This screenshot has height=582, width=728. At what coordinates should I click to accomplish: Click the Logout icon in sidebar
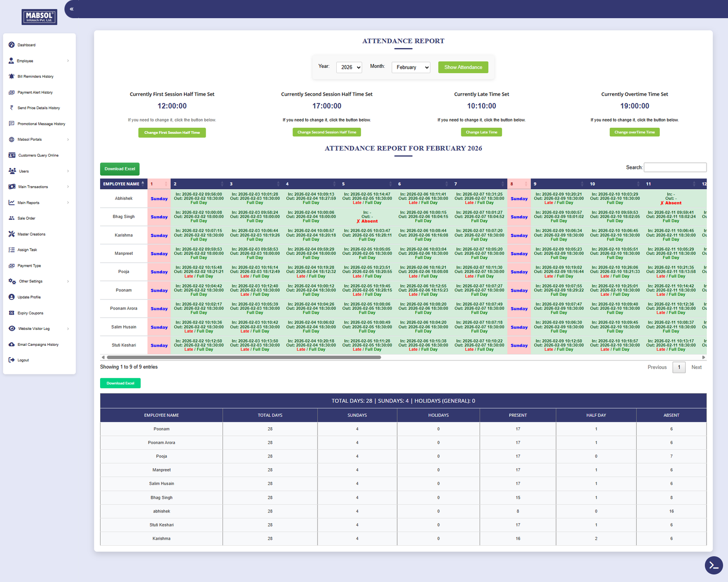[12, 360]
